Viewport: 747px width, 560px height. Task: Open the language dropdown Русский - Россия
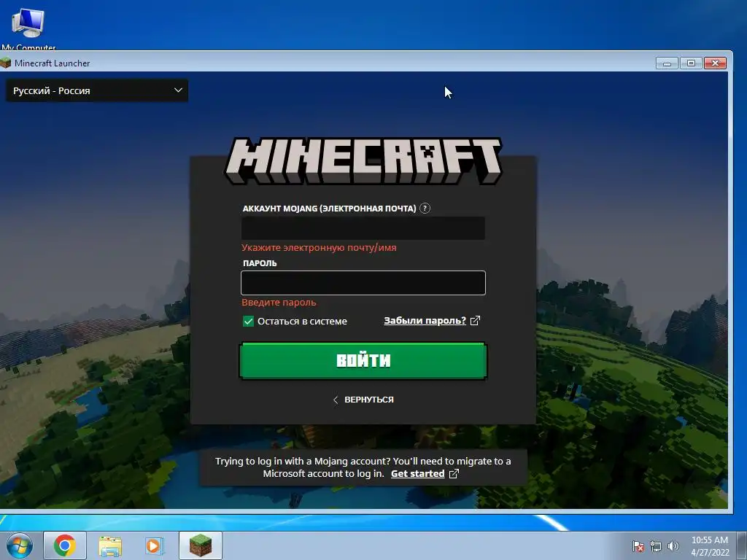click(x=97, y=90)
